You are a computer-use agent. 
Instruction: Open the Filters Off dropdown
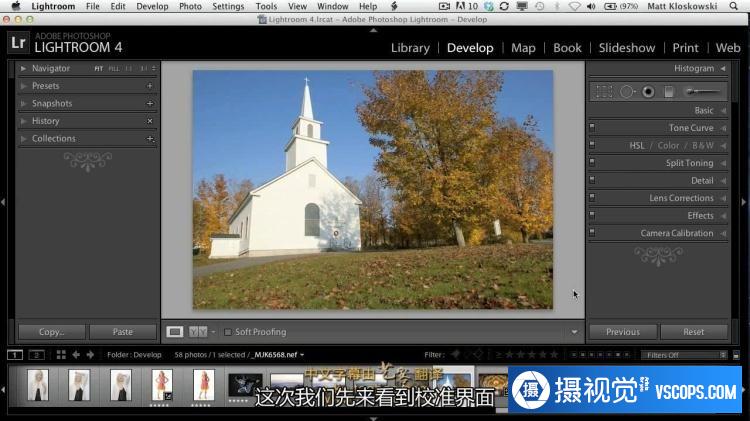pyautogui.click(x=685, y=355)
